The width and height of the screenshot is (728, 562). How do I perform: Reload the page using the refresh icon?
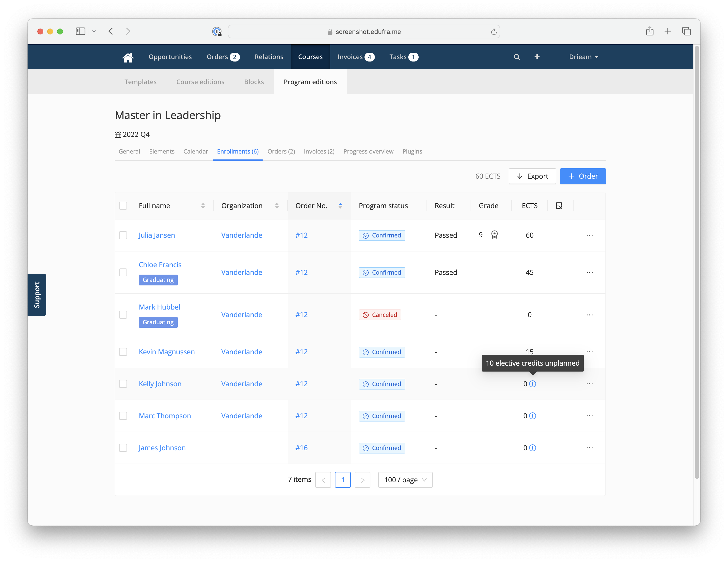pyautogui.click(x=494, y=32)
